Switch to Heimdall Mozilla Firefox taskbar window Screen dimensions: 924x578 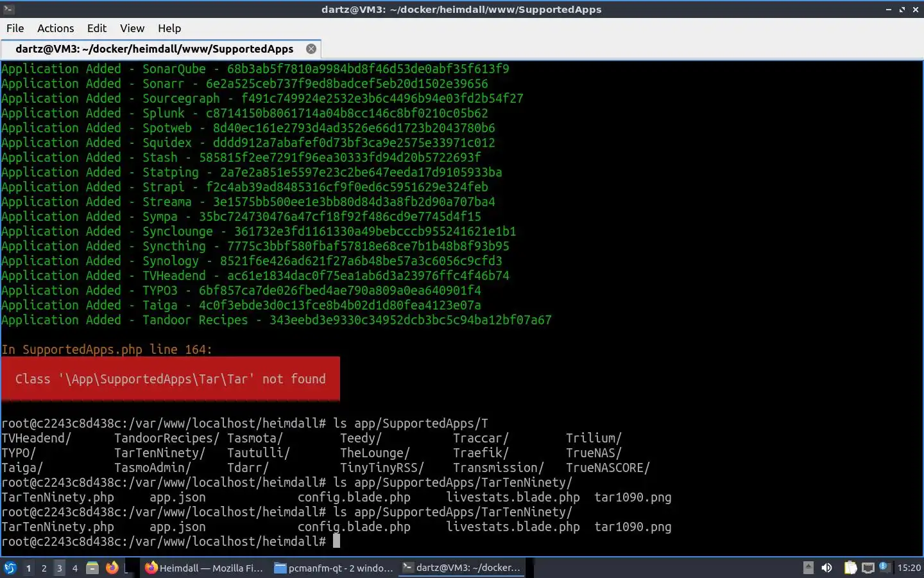tap(204, 568)
